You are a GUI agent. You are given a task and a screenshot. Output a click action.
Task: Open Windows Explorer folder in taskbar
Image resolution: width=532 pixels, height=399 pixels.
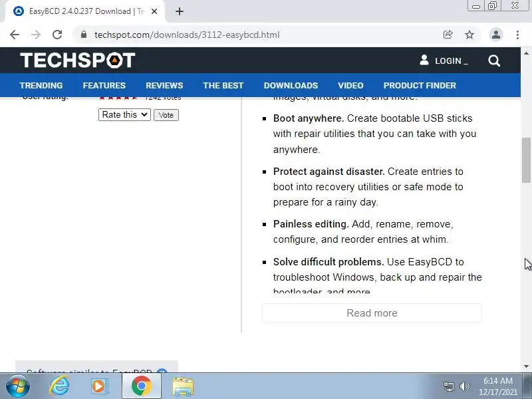[x=183, y=386]
